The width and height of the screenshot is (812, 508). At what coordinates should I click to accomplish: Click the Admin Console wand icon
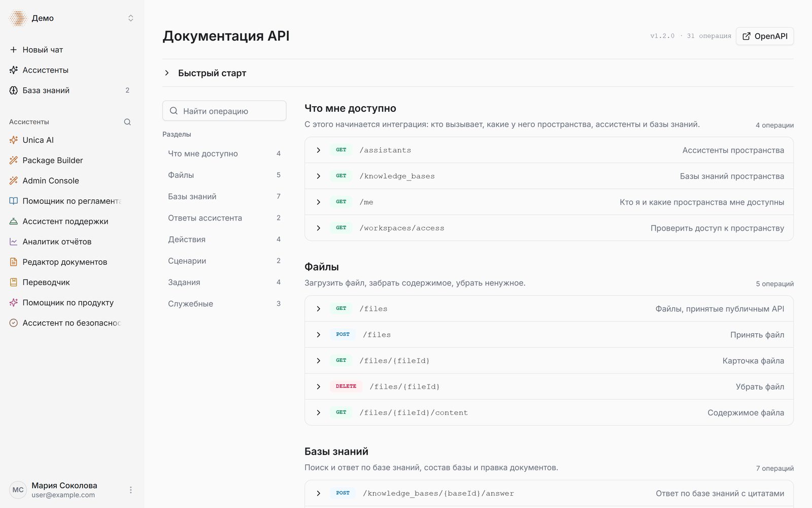(x=14, y=181)
